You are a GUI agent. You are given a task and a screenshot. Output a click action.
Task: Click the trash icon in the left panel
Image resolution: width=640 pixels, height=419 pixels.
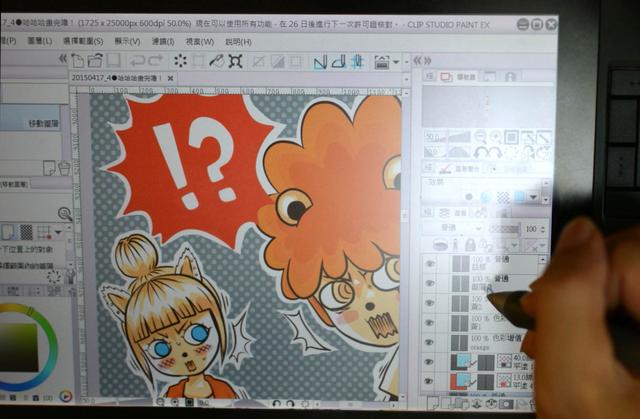[x=64, y=169]
